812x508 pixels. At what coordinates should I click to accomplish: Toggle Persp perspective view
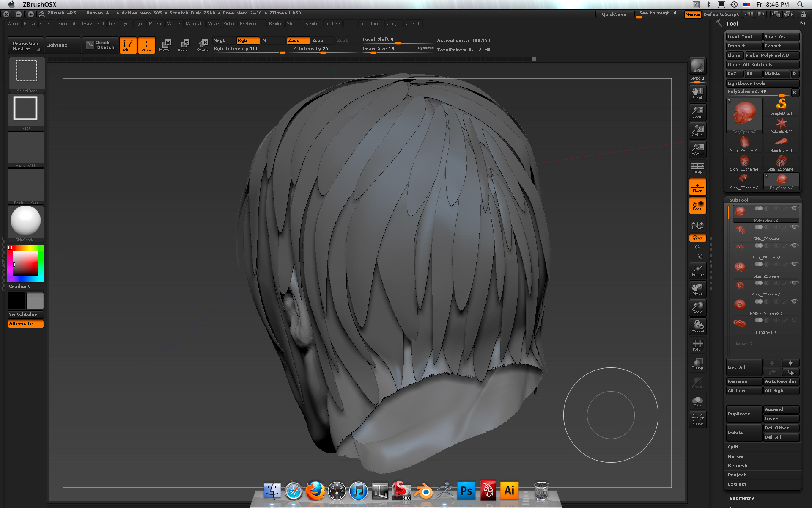[x=697, y=168]
